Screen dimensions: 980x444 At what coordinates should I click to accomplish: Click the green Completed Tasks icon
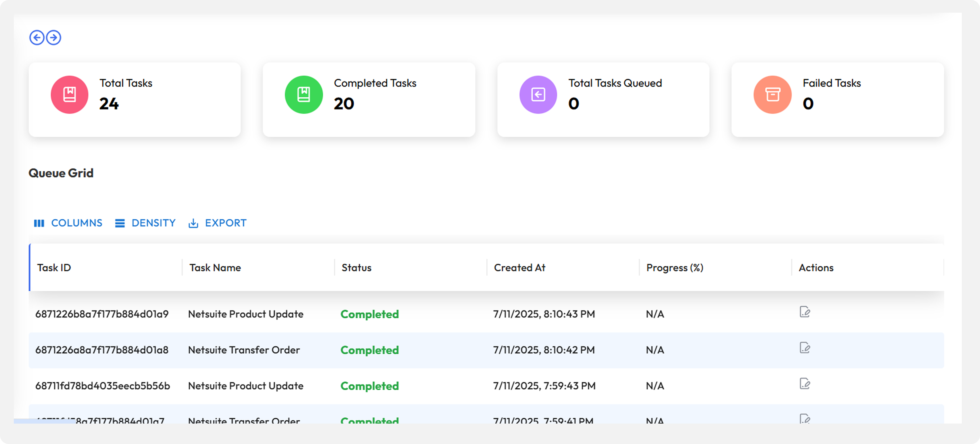(304, 95)
